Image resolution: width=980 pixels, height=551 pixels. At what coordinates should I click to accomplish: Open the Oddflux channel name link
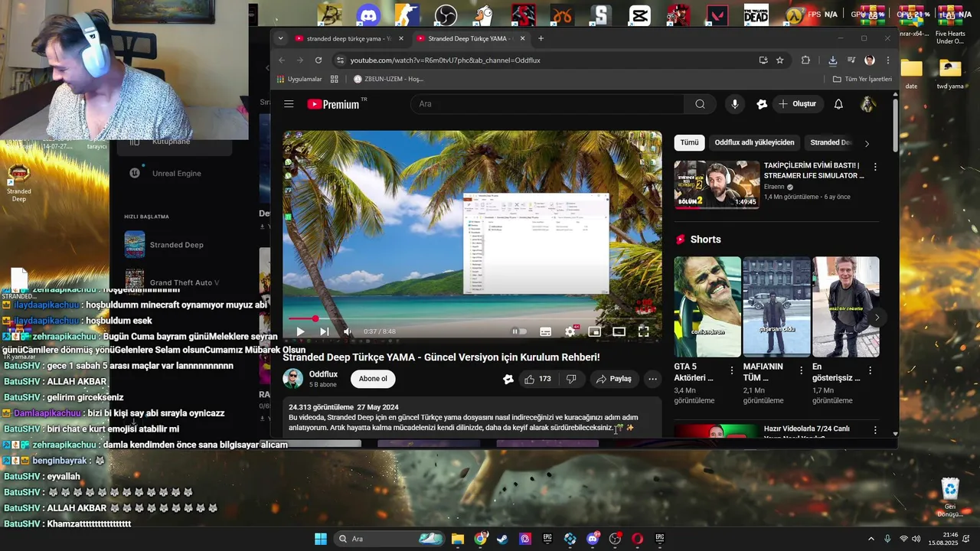[323, 374]
